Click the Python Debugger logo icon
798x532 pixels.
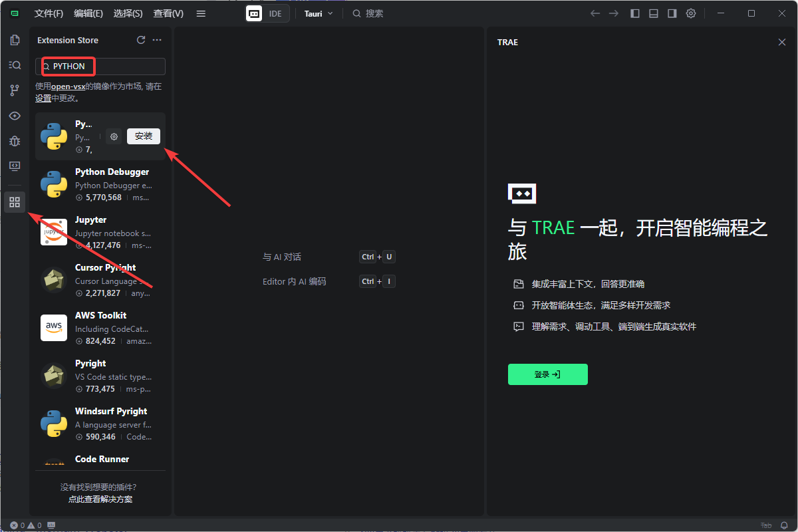pyautogui.click(x=54, y=184)
